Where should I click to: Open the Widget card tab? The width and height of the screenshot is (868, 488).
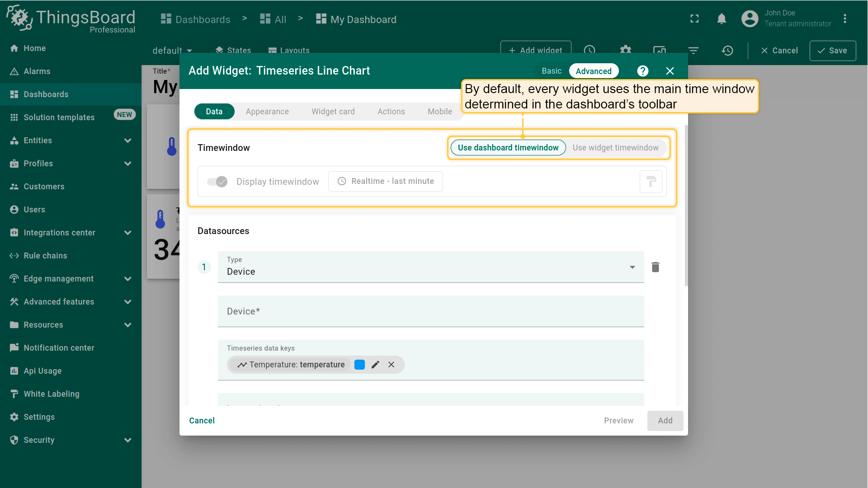pos(333,112)
